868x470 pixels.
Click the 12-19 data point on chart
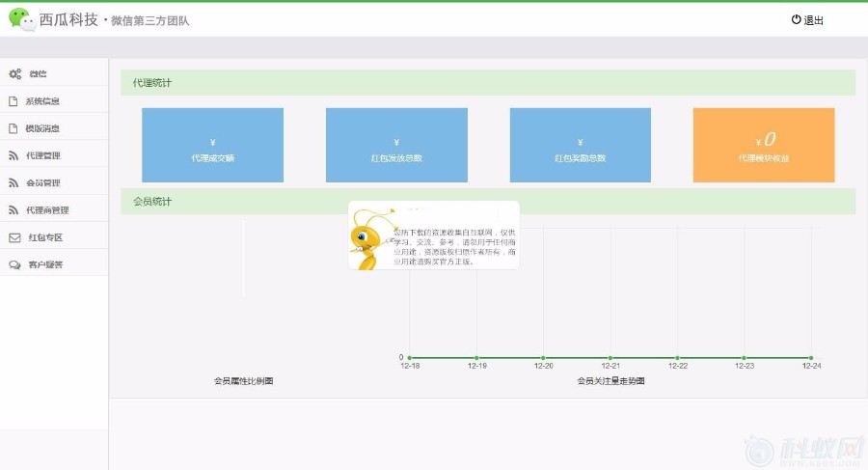pos(476,358)
